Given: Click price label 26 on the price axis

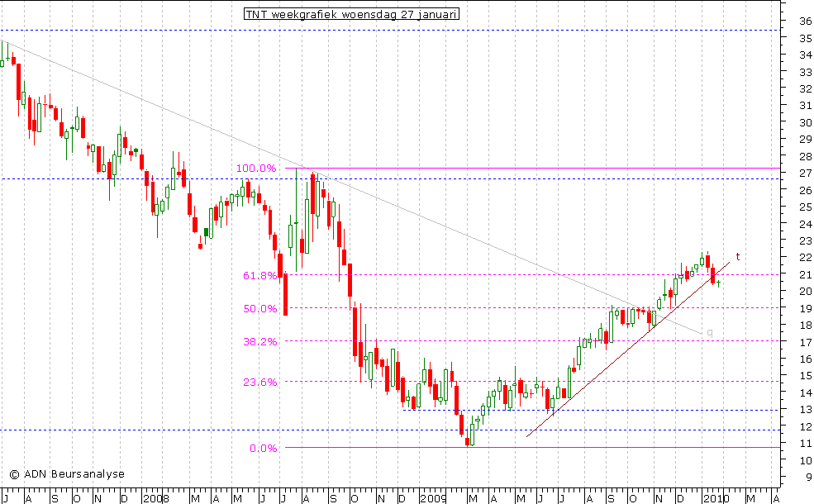Looking at the screenshot, I should point(806,191).
